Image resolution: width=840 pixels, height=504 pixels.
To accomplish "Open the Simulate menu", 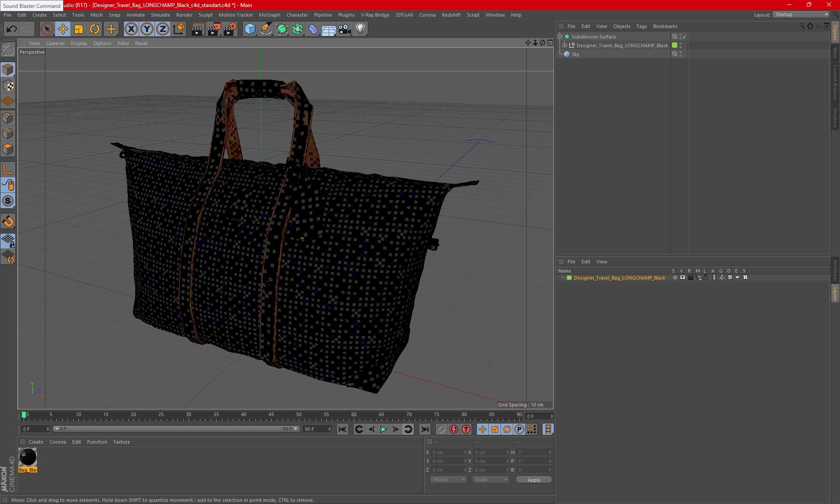I will click(x=161, y=15).
